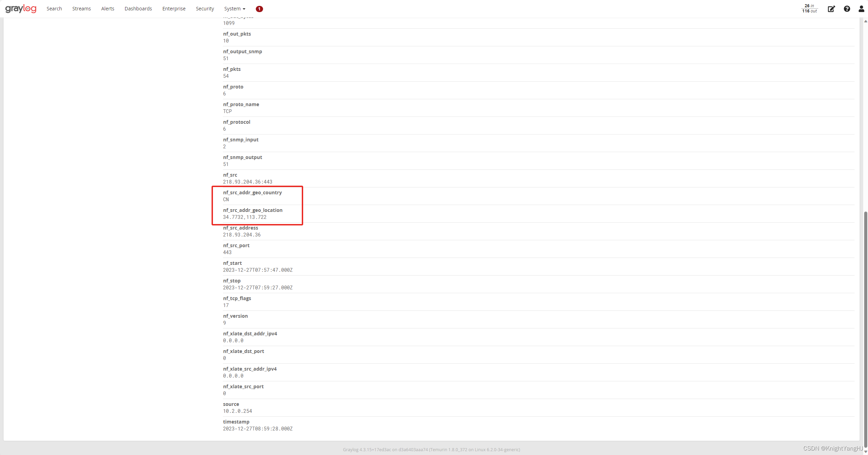Viewport: 868px width, 455px height.
Task: Click the in/out throughput indicator
Action: [x=810, y=9]
